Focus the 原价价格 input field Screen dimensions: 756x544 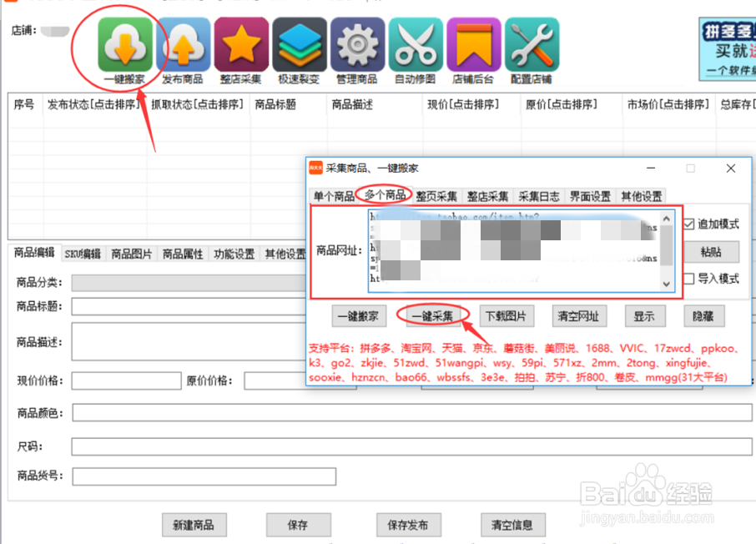tap(275, 380)
